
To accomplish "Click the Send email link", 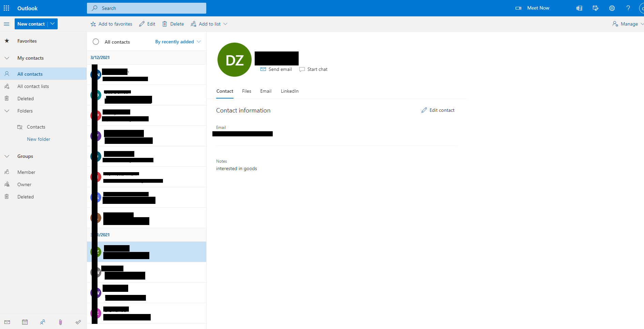I will click(x=276, y=69).
